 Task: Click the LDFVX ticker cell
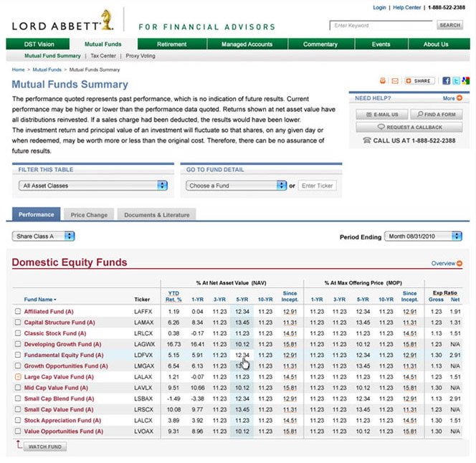pyautogui.click(x=143, y=355)
